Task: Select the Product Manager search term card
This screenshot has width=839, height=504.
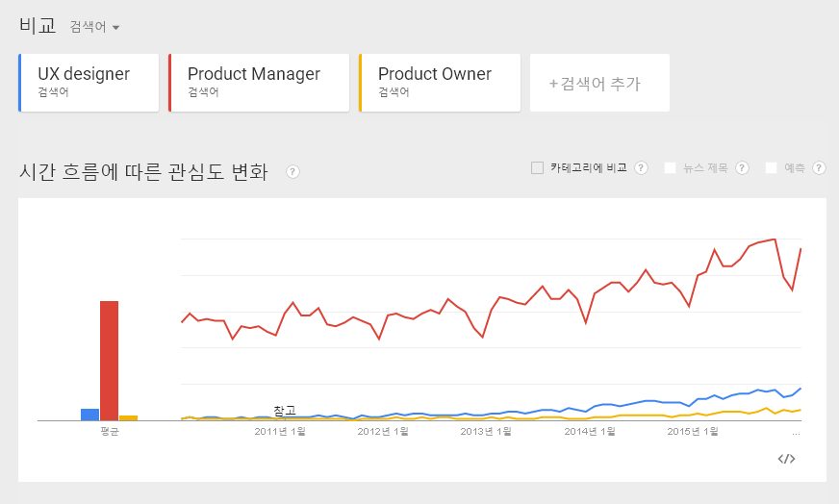Action: tap(259, 83)
